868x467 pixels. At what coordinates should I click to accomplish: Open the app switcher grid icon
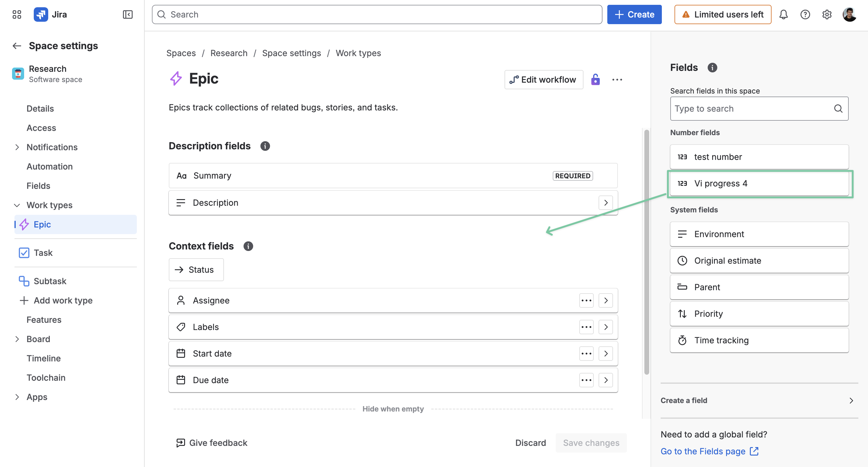click(x=17, y=14)
